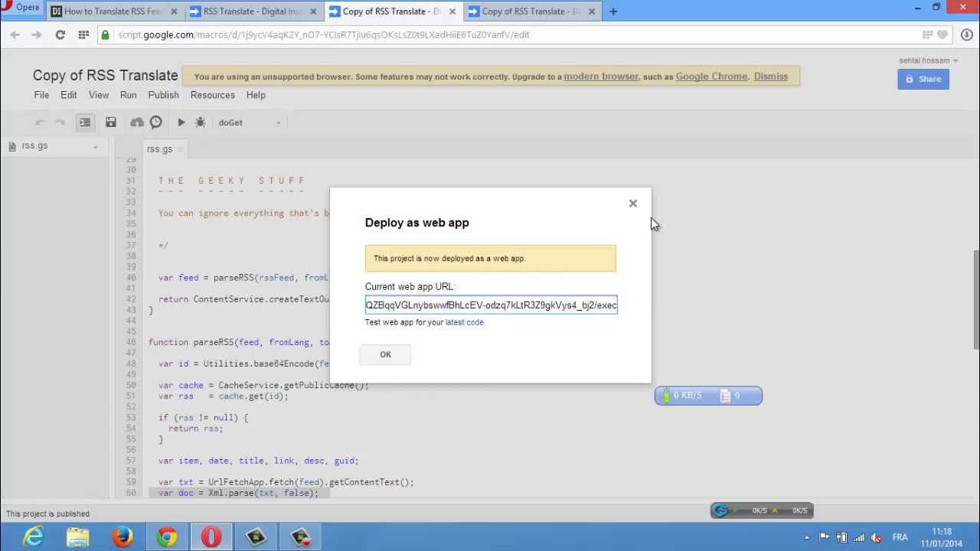The image size is (980, 551).
Task: Close the Deploy as web app dialog
Action: [633, 204]
